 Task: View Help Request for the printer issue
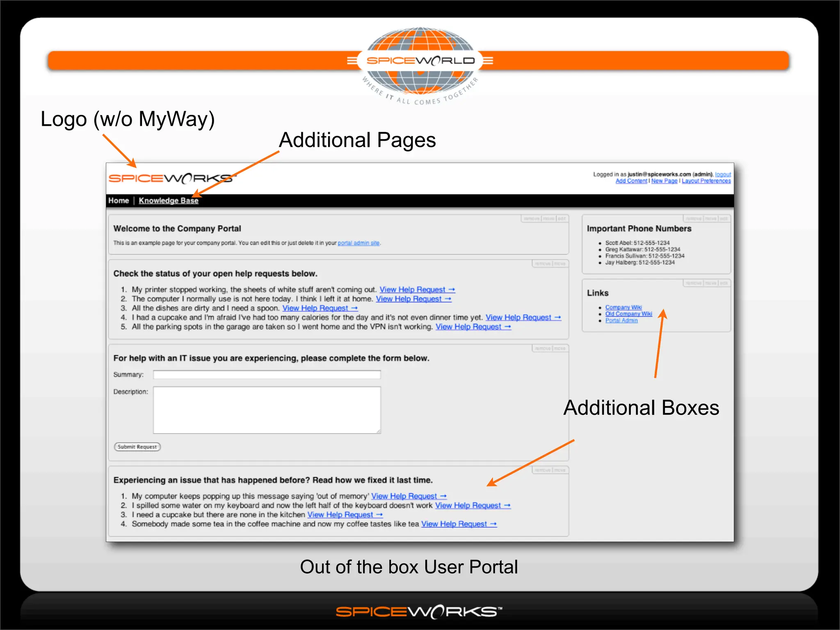pos(417,290)
